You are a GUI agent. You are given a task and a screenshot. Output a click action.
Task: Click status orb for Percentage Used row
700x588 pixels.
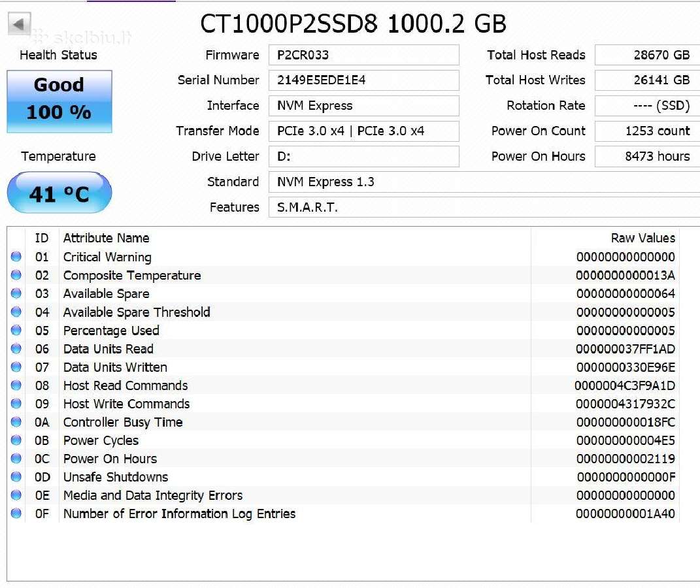(x=16, y=330)
